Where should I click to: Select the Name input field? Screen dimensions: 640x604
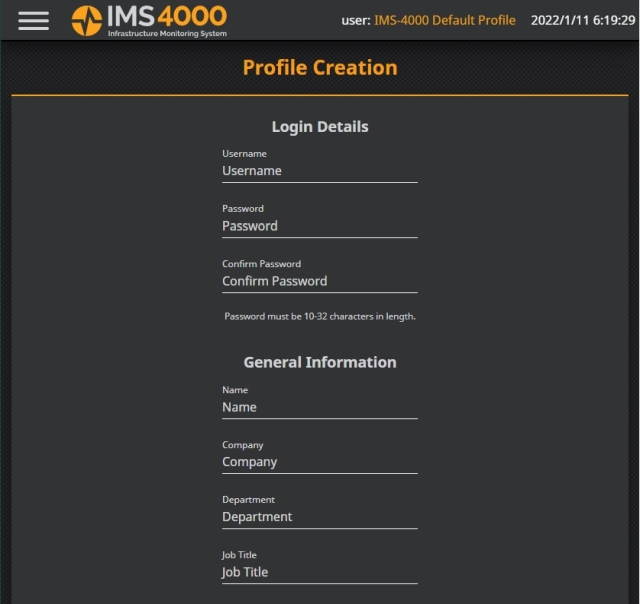320,407
